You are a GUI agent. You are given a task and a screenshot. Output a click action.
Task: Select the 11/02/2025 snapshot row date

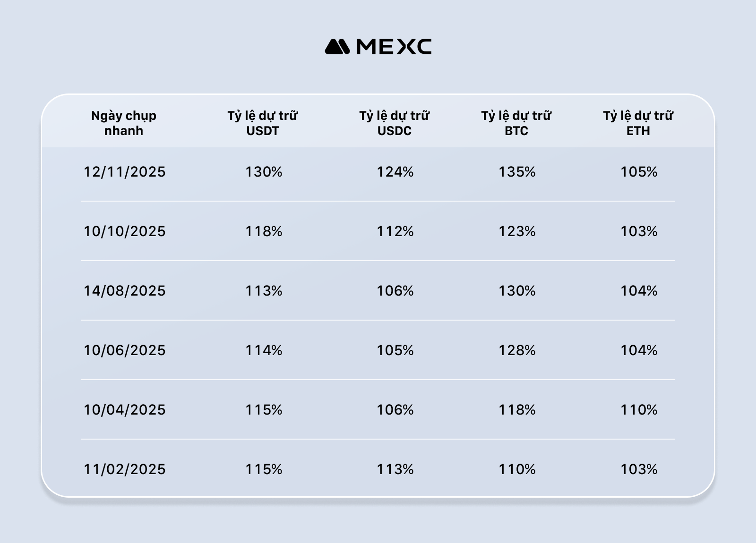125,469
